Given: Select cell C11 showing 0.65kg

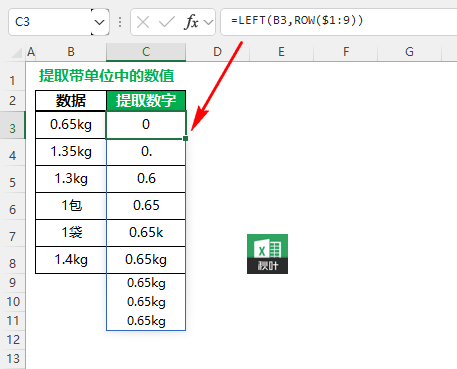Looking at the screenshot, I should 146,321.
